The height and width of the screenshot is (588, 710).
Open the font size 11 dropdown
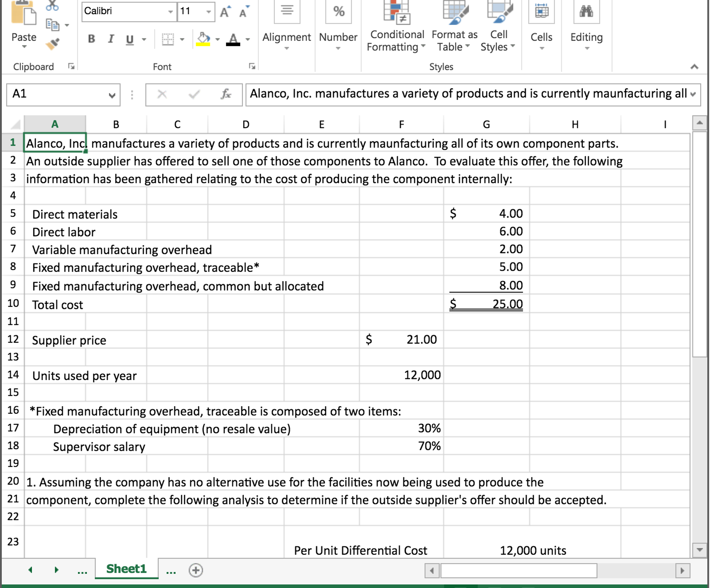pyautogui.click(x=209, y=12)
